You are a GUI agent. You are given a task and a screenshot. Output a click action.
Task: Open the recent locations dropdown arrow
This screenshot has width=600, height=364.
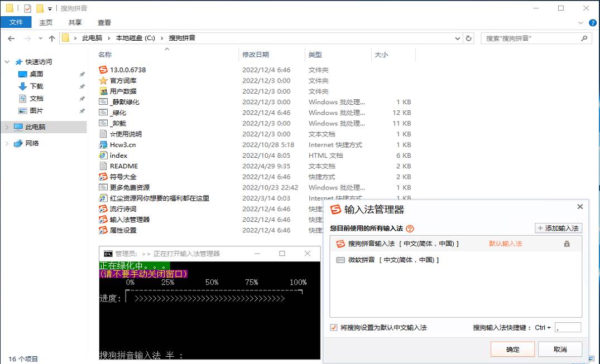[41, 38]
